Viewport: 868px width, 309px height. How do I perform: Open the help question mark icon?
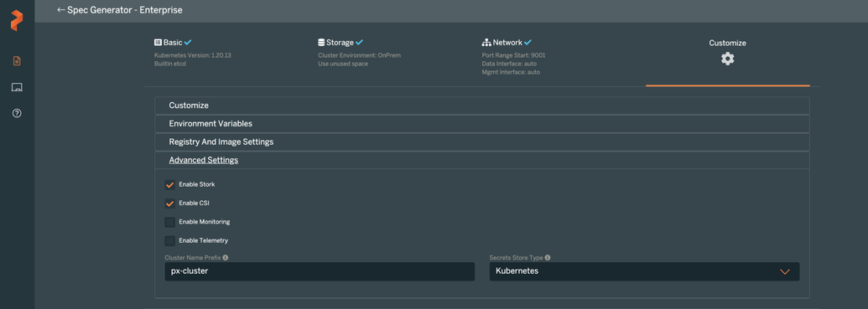coord(17,113)
